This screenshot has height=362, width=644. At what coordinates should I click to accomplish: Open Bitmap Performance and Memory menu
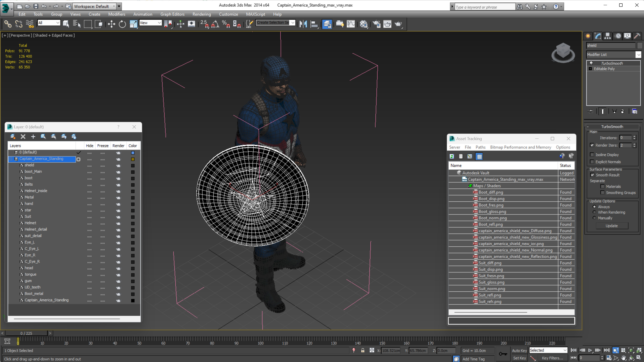click(x=521, y=147)
